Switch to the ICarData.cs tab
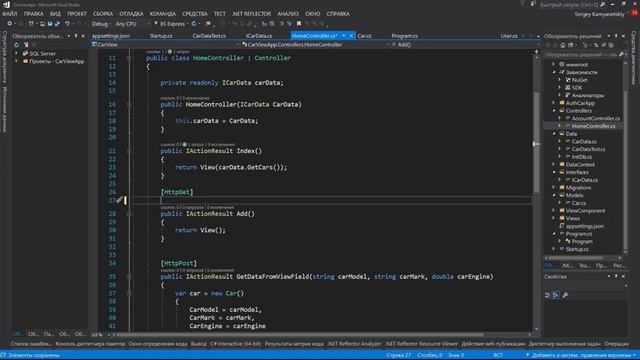This screenshot has width=640, height=360. tap(259, 36)
